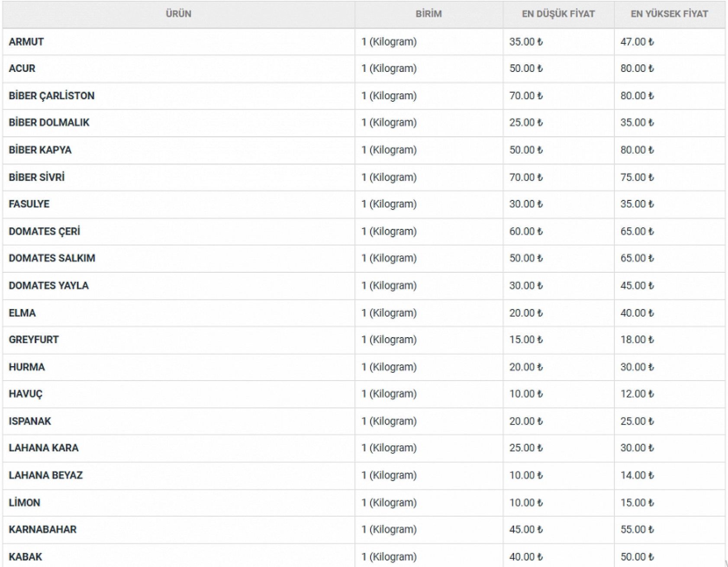Select the ARMUT product name
Image resolution: width=728 pixels, height=567 pixels.
point(26,42)
